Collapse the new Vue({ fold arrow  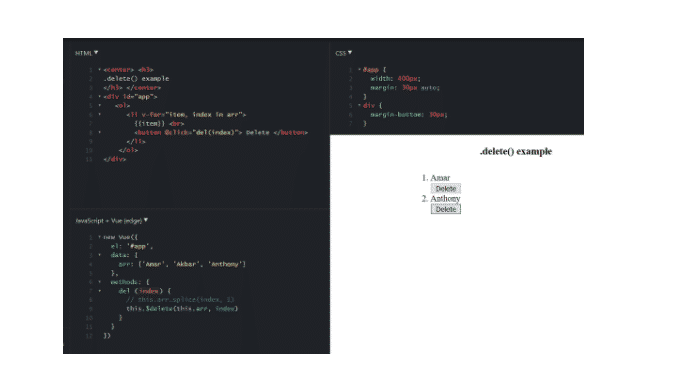tap(99, 237)
